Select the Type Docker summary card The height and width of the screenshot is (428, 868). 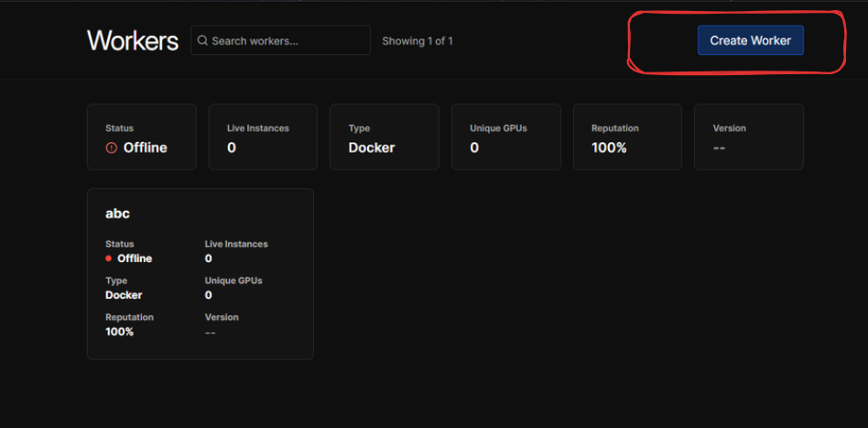385,137
